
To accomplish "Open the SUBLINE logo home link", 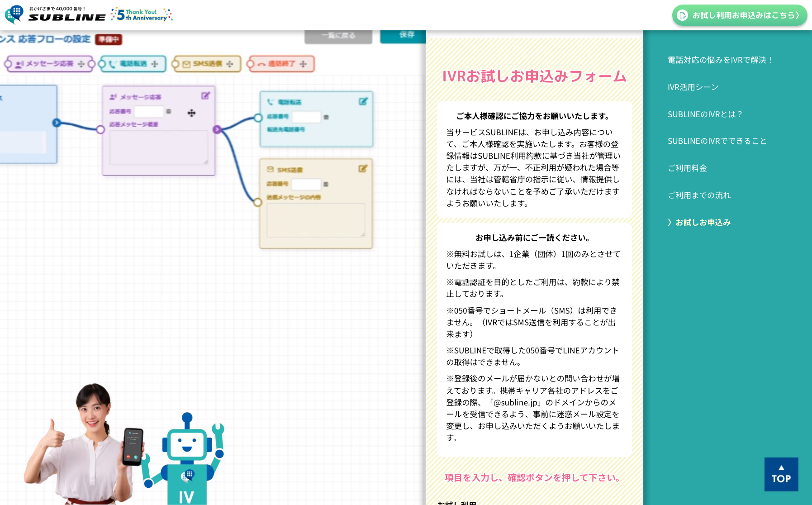I will tap(55, 14).
